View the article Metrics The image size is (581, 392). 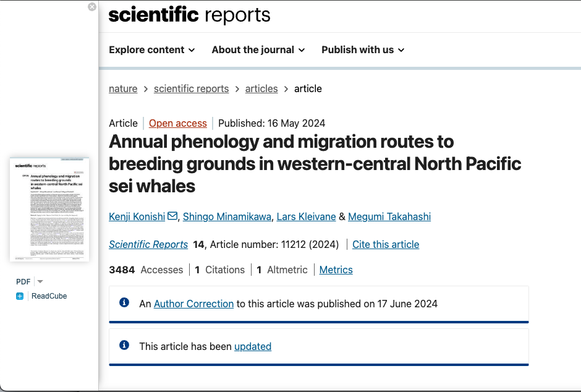(x=336, y=270)
